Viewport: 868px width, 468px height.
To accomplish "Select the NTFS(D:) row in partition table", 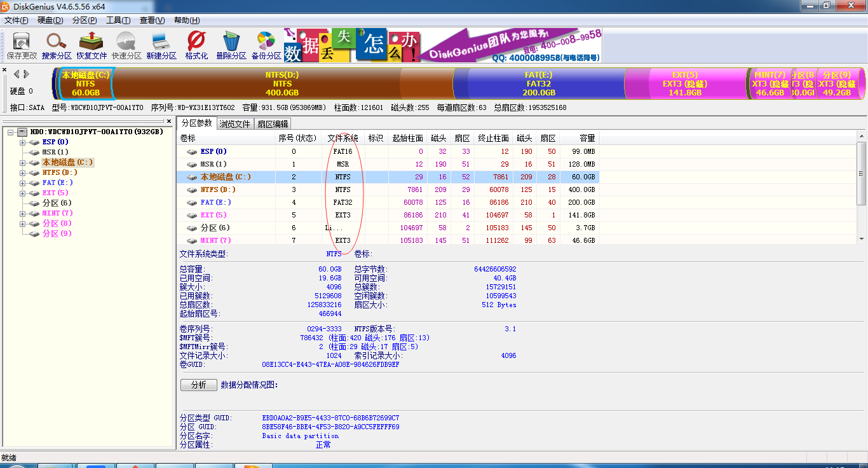I will click(x=388, y=189).
